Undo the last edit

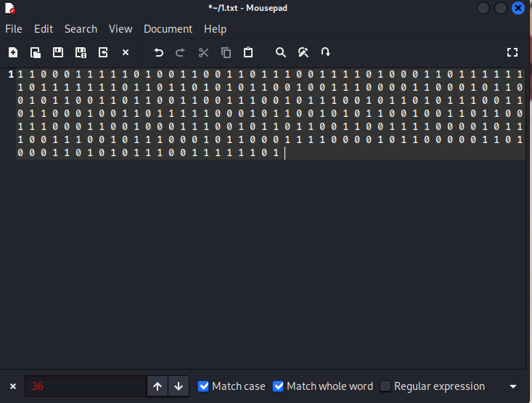(158, 52)
